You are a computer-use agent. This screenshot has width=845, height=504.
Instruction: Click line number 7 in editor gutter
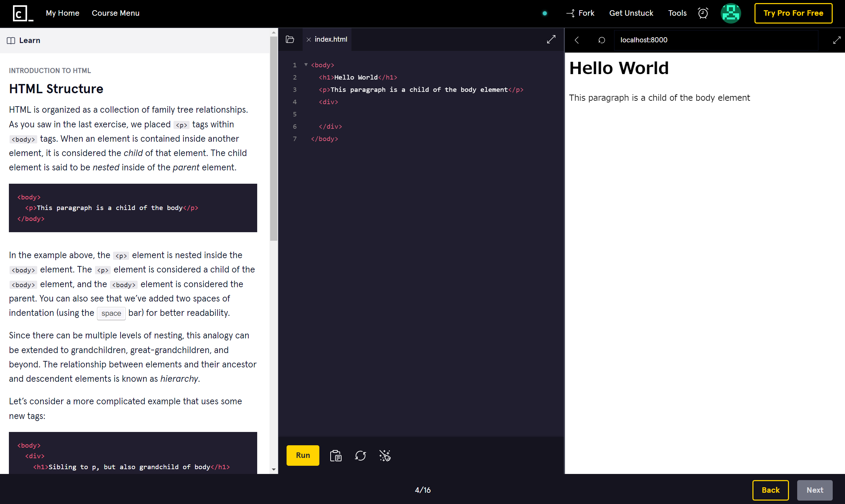tap(295, 139)
